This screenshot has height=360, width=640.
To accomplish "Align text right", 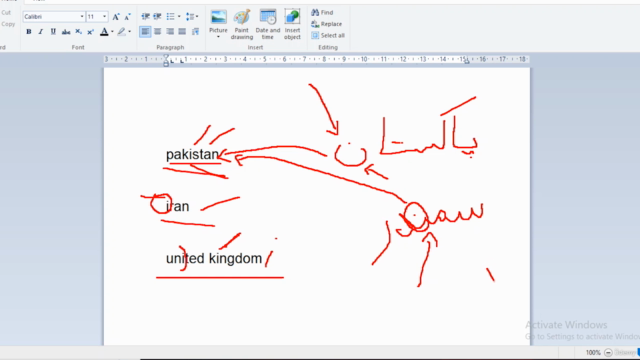I will (170, 31).
